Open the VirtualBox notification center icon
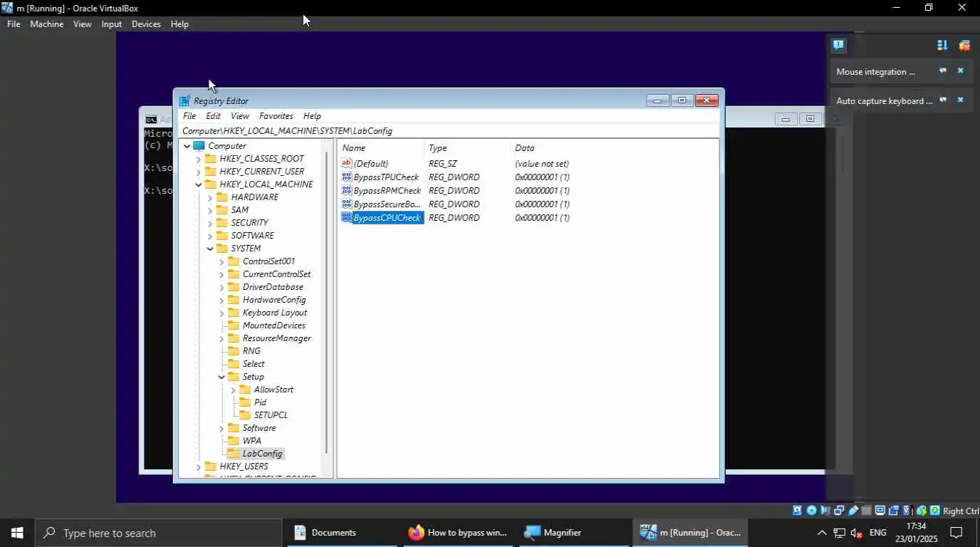Image resolution: width=980 pixels, height=547 pixels. [x=838, y=45]
